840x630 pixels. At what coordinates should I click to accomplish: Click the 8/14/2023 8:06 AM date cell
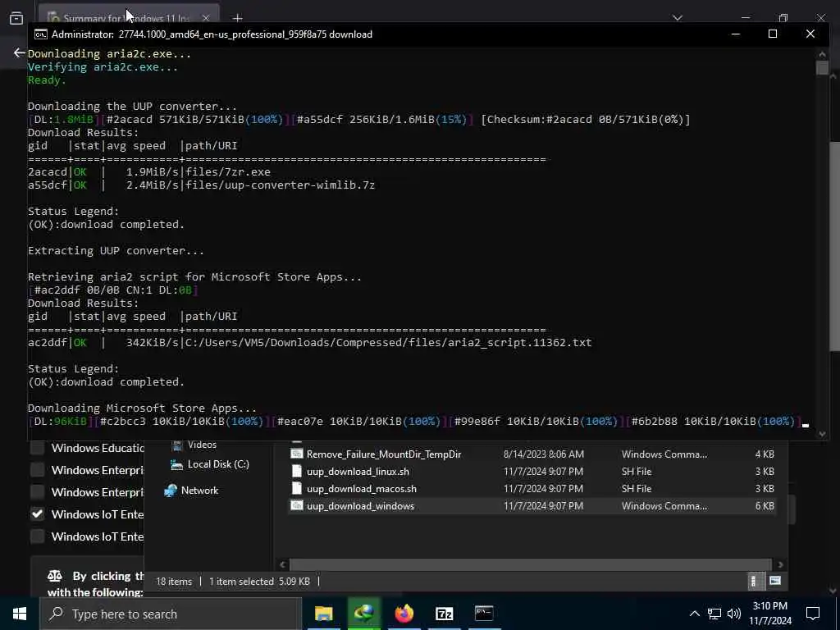click(543, 454)
